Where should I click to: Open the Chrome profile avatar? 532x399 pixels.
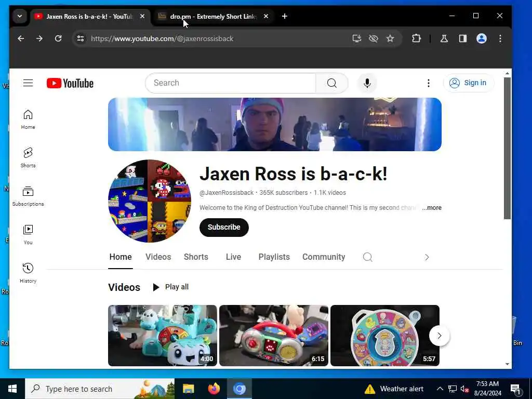tap(482, 38)
